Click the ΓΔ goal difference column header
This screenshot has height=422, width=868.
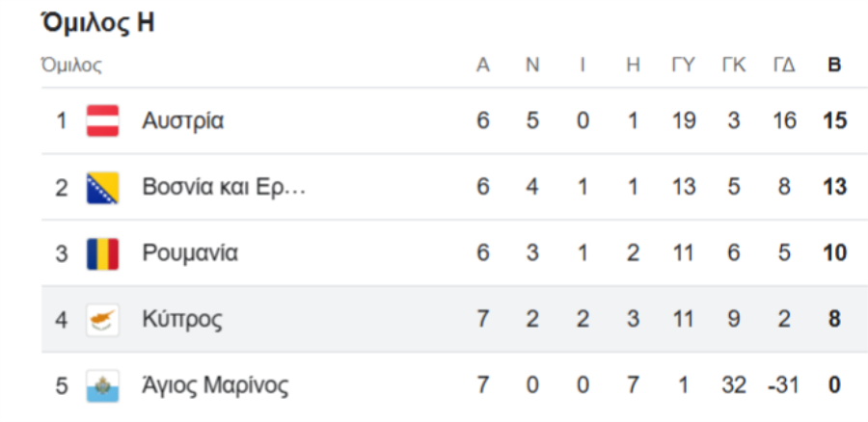pyautogui.click(x=784, y=66)
